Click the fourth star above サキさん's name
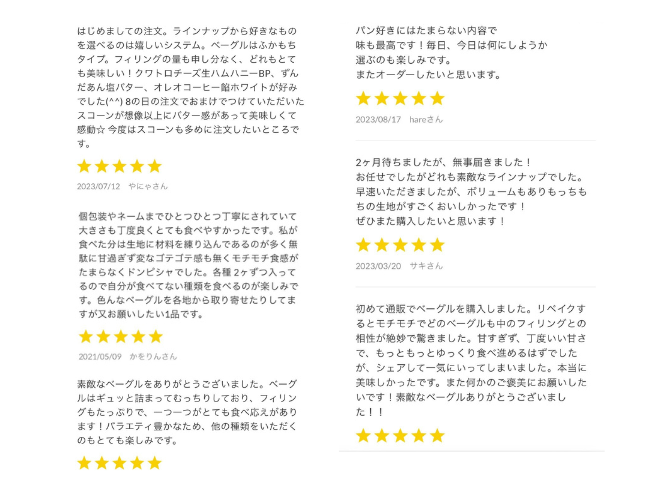 click(419, 245)
